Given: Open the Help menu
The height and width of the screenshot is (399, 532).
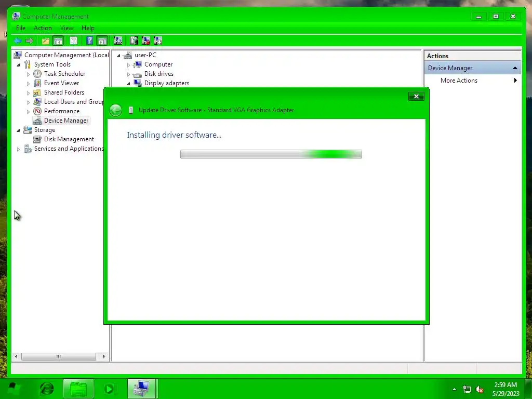Looking at the screenshot, I should [x=88, y=28].
